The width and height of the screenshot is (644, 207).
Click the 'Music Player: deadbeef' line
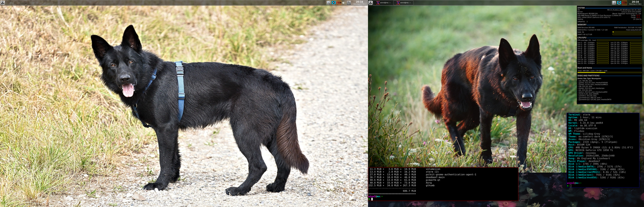point(584,161)
